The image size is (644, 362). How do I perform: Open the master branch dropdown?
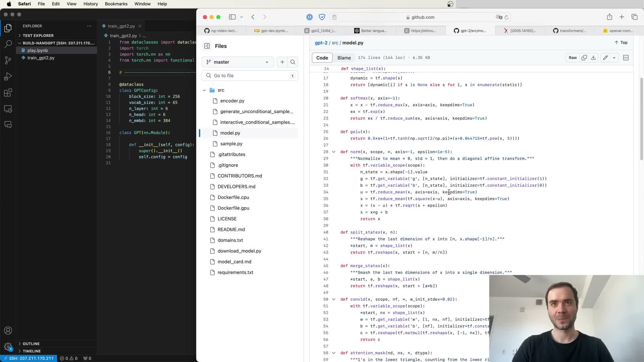click(x=238, y=62)
